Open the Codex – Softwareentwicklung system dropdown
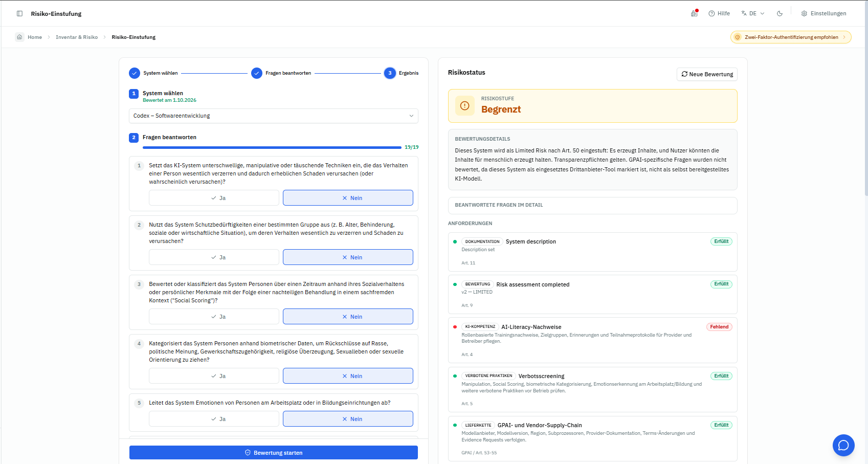 click(274, 116)
